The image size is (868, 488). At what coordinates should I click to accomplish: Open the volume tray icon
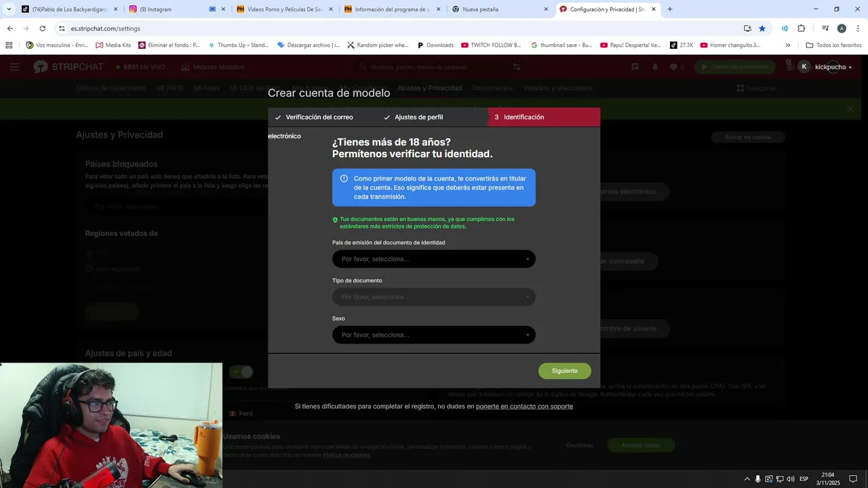point(791,479)
